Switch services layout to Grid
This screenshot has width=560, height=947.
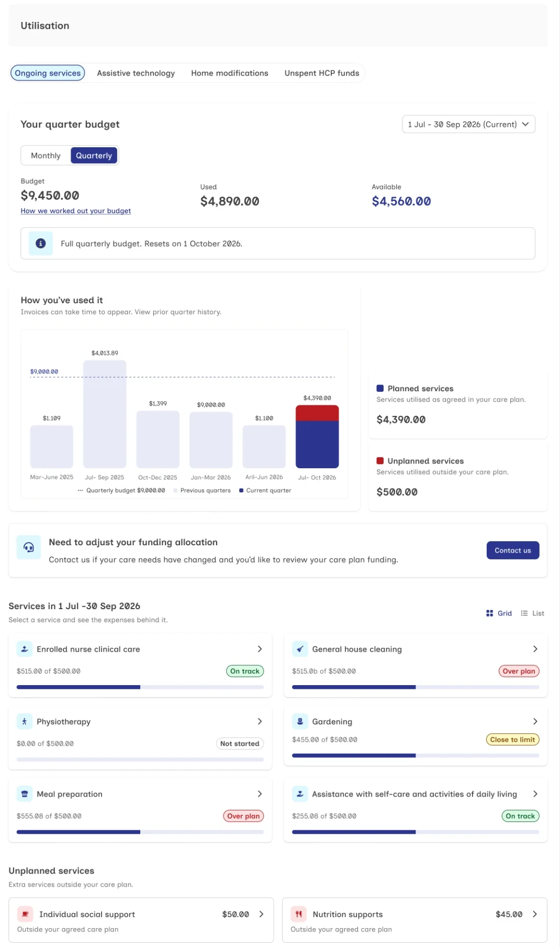coord(499,613)
